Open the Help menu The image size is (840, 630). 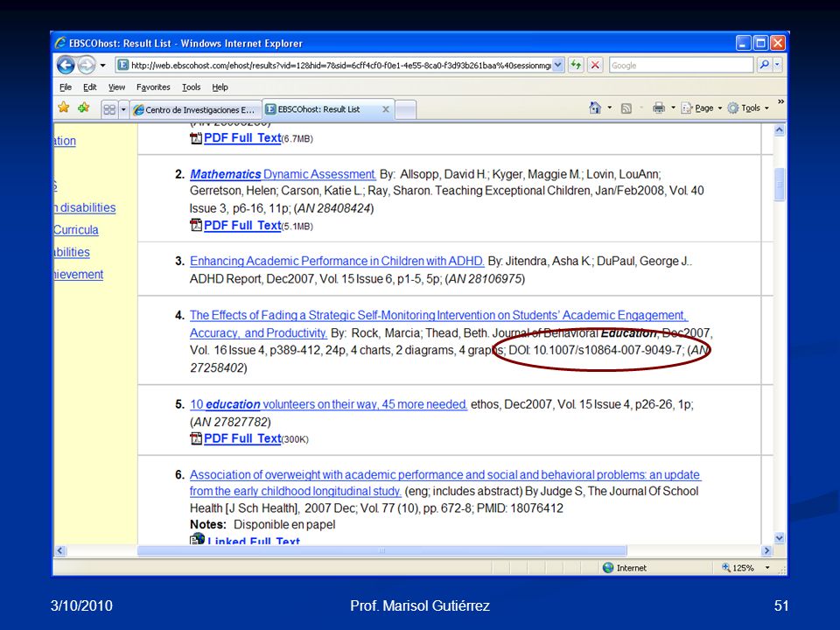pos(220,87)
